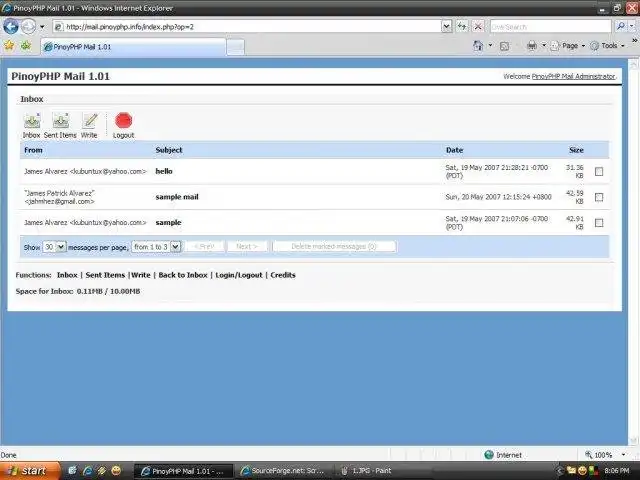640x480 pixels.
Task: Expand the address bar history dropdown
Action: click(x=447, y=27)
